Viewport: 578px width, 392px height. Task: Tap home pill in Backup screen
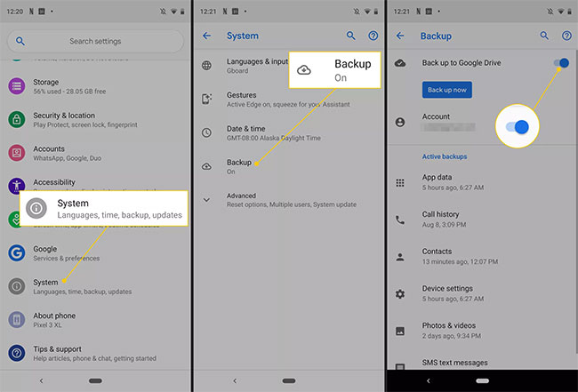(x=483, y=380)
